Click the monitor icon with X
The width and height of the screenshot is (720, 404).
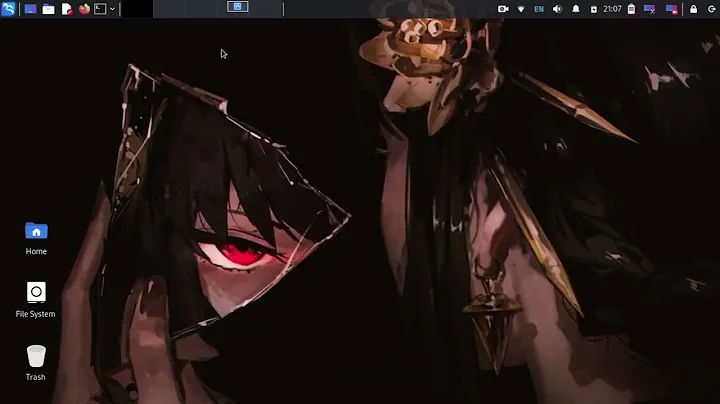649,9
